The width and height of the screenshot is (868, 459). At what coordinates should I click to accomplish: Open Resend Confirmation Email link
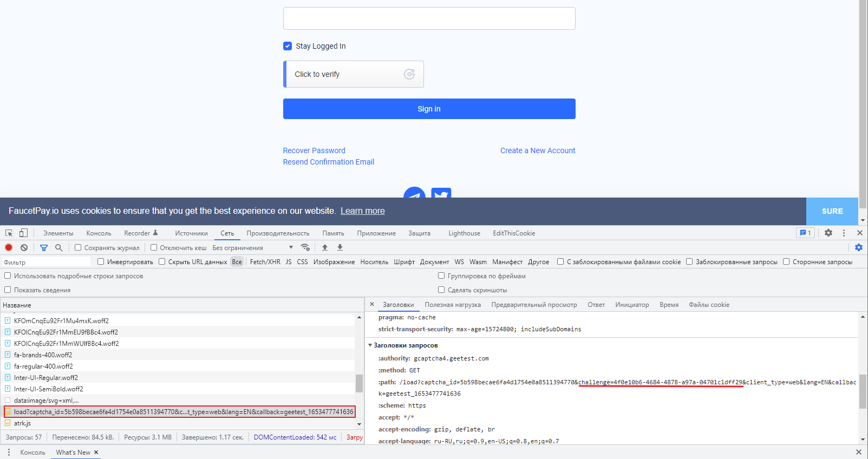[x=329, y=162]
